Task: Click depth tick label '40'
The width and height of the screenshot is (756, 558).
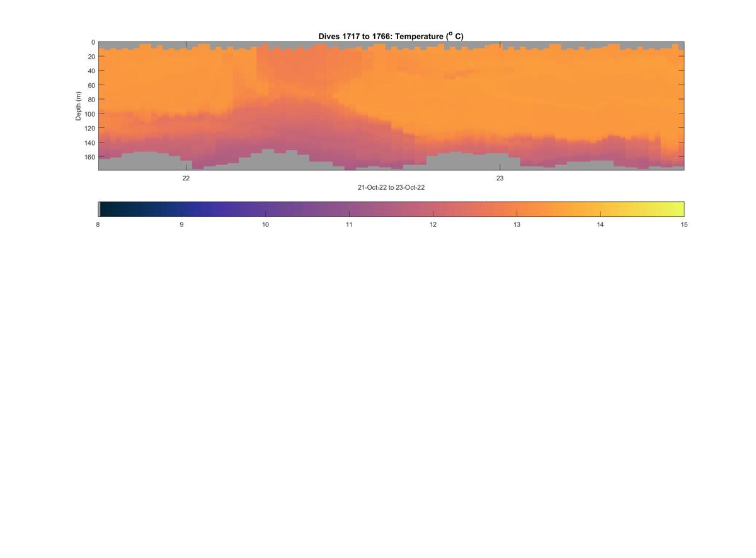Action: 91,71
